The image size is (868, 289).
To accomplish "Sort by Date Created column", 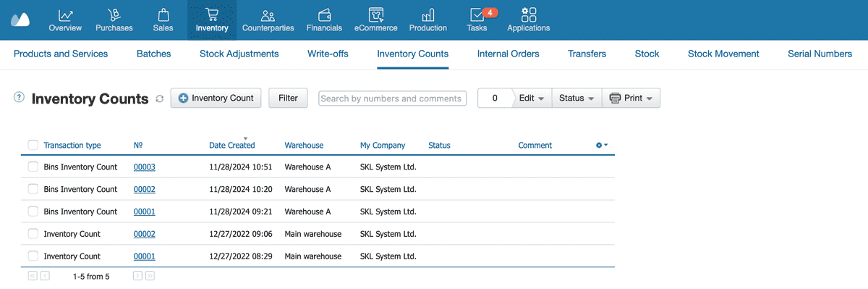I will pos(231,145).
